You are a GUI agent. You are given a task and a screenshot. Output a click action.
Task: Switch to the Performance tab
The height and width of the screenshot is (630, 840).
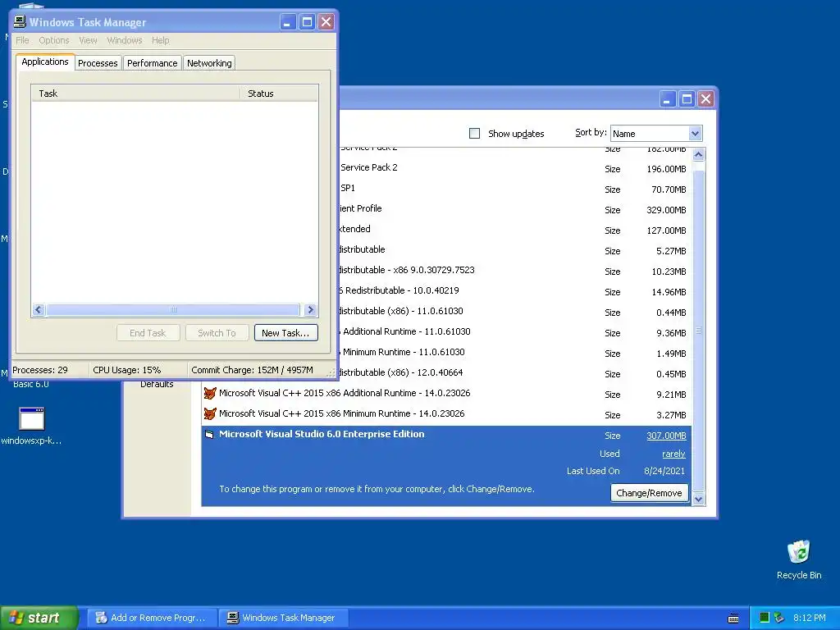(x=152, y=63)
